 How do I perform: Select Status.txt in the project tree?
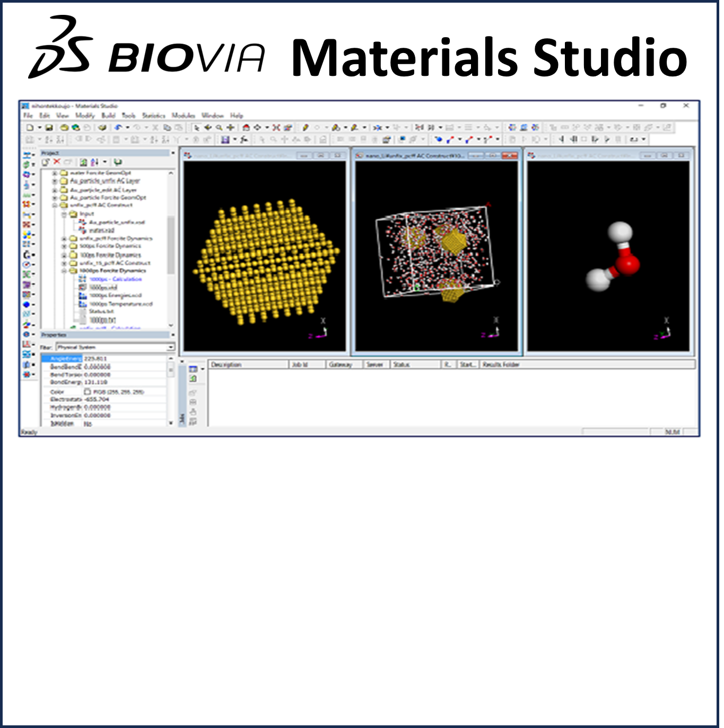pos(101,312)
